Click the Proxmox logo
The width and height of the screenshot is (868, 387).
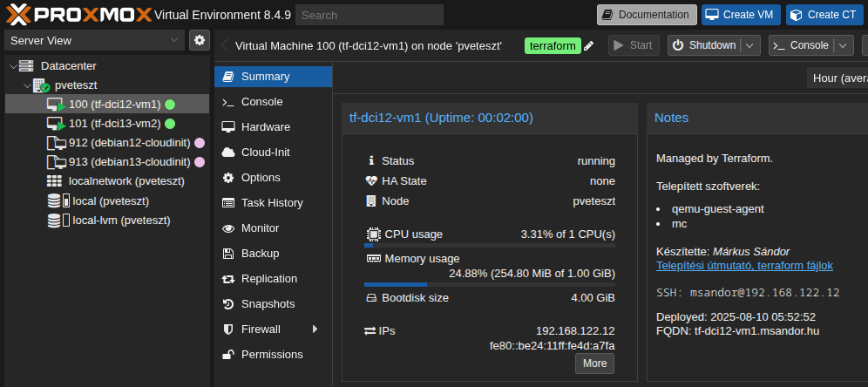coord(78,15)
